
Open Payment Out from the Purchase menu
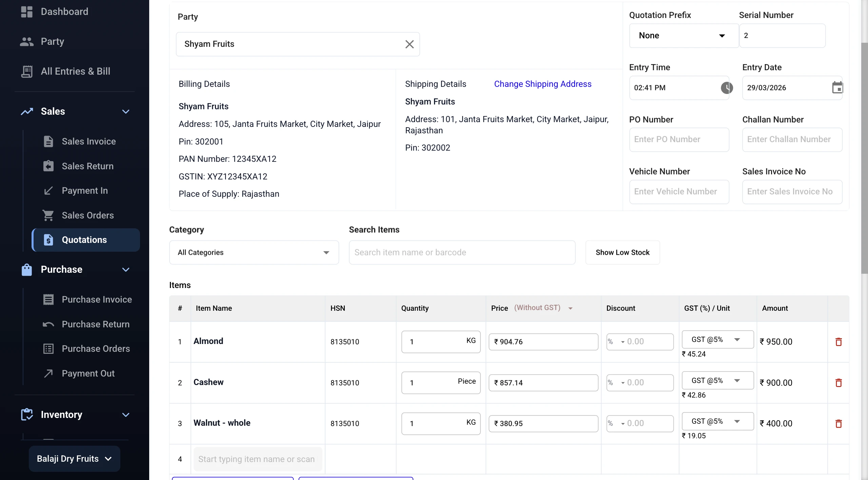[88, 373]
